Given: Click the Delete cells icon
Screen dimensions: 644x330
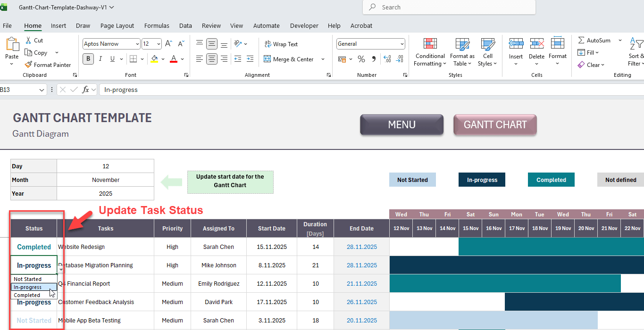Looking at the screenshot, I should [536, 44].
